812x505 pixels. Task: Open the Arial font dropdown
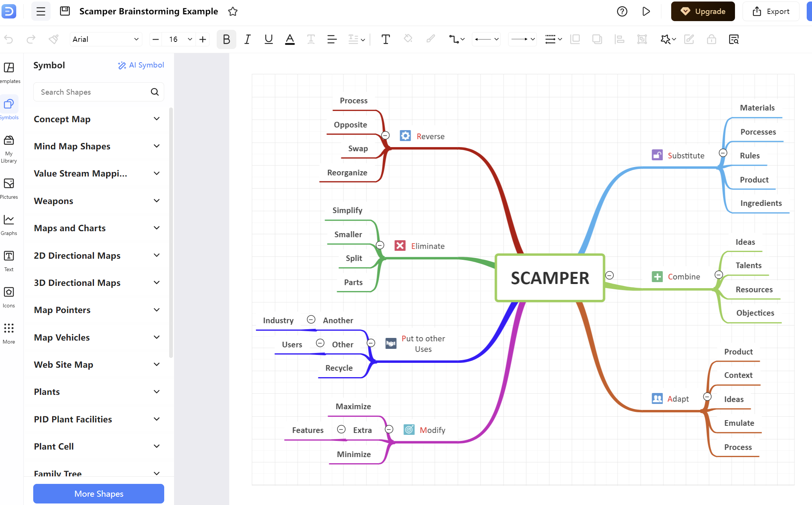[x=106, y=39]
